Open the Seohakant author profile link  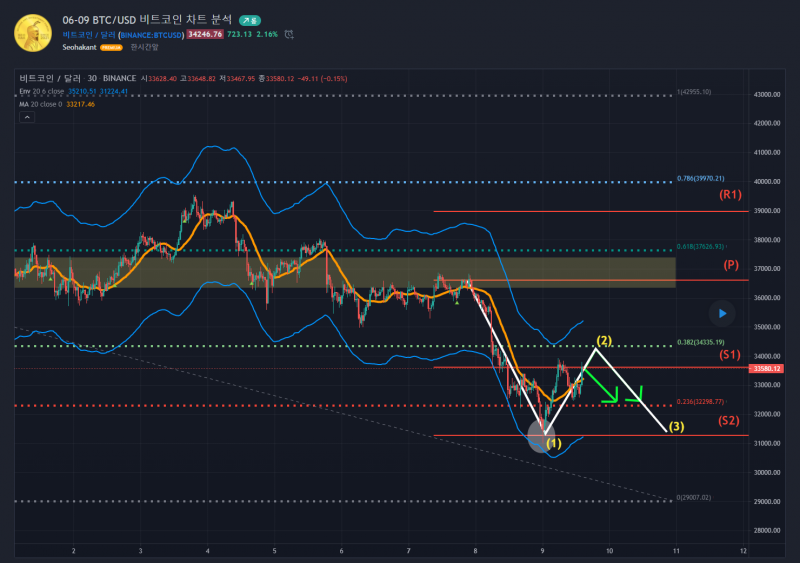[79, 47]
